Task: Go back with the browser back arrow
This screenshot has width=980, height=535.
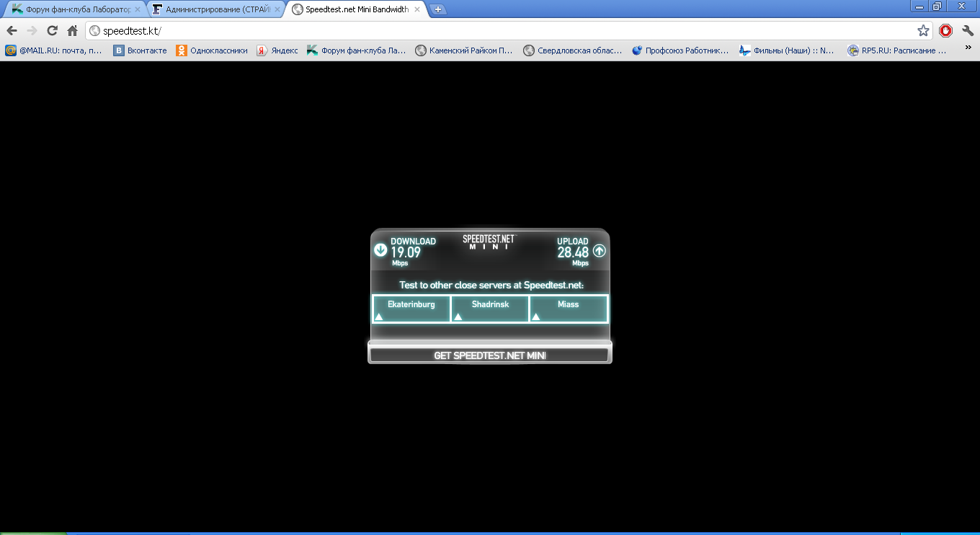Action: tap(12, 30)
